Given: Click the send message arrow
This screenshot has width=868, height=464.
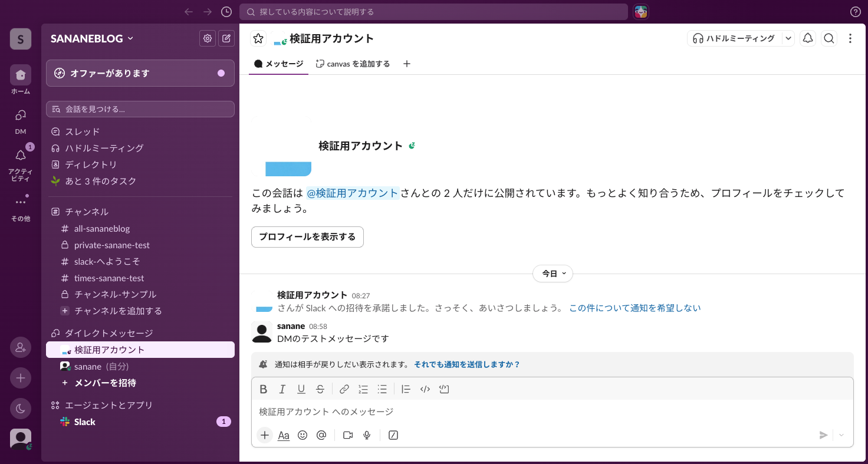Looking at the screenshot, I should (823, 435).
